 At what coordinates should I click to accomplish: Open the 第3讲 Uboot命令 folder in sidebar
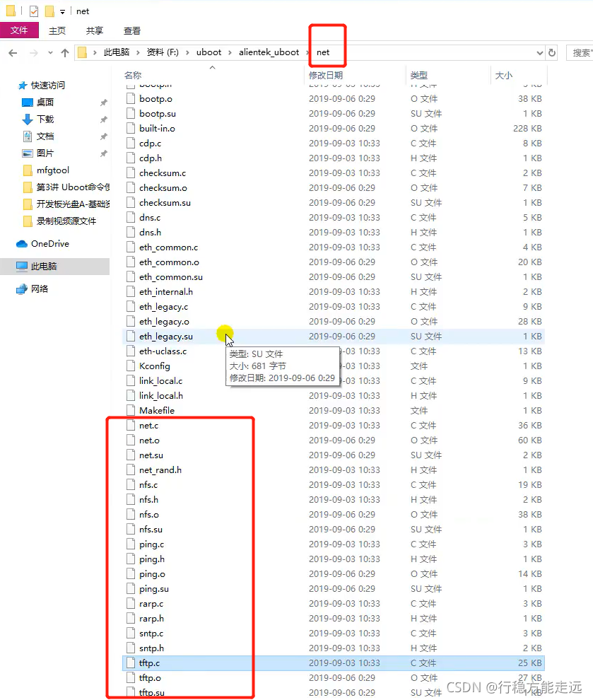(74, 187)
